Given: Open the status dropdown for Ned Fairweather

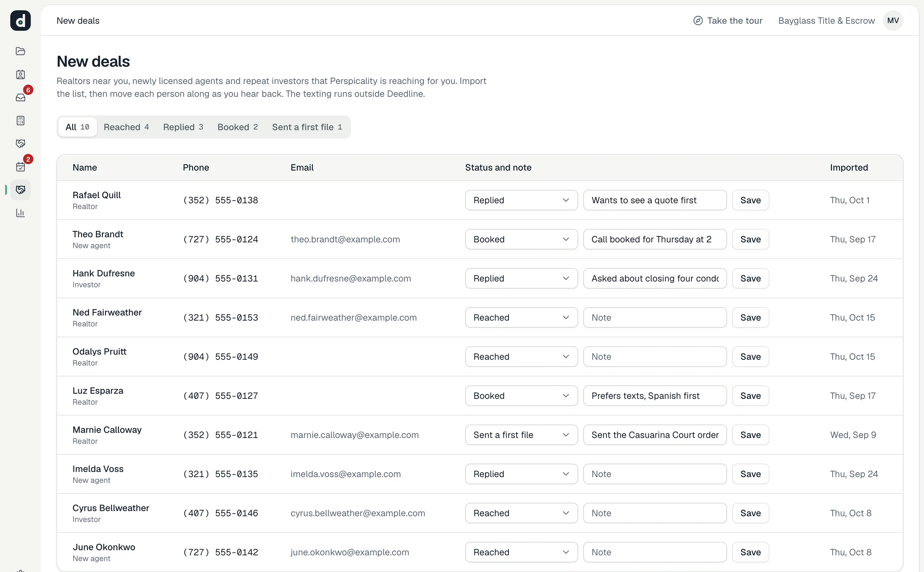Looking at the screenshot, I should click(521, 318).
